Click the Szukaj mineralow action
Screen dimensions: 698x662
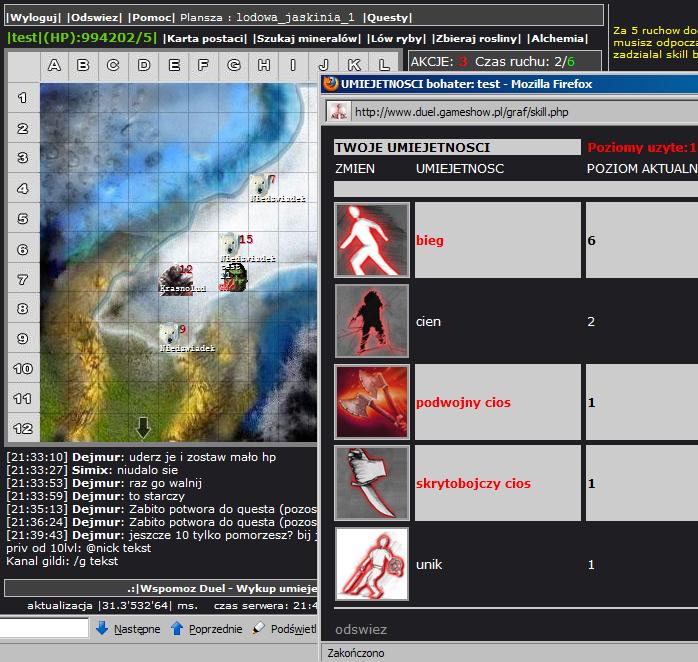[307, 38]
